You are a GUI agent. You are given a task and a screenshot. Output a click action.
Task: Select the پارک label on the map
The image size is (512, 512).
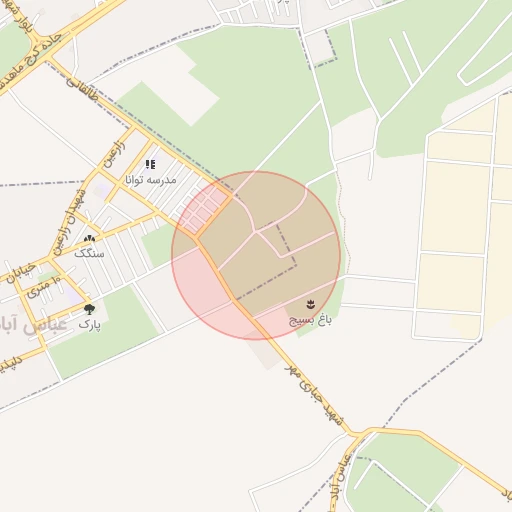coord(90,324)
